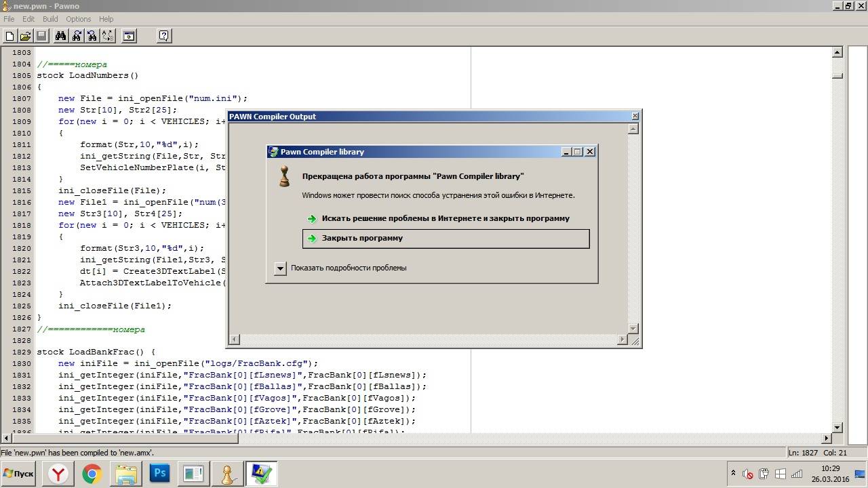Click the Replace A-to-B toolbar icon
The width and height of the screenshot is (868, 488).
click(108, 36)
